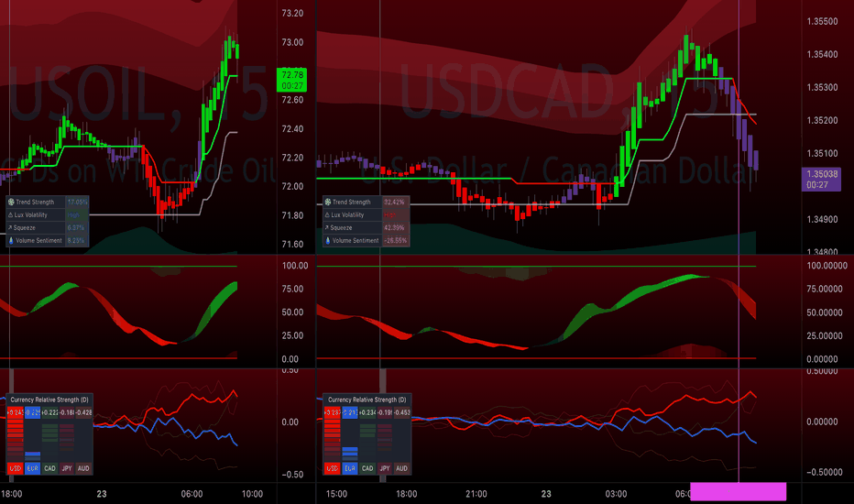Screen dimensions: 854x504
Task: Click the 25.00 level on USOIL oscillator scale
Action: tap(292, 335)
